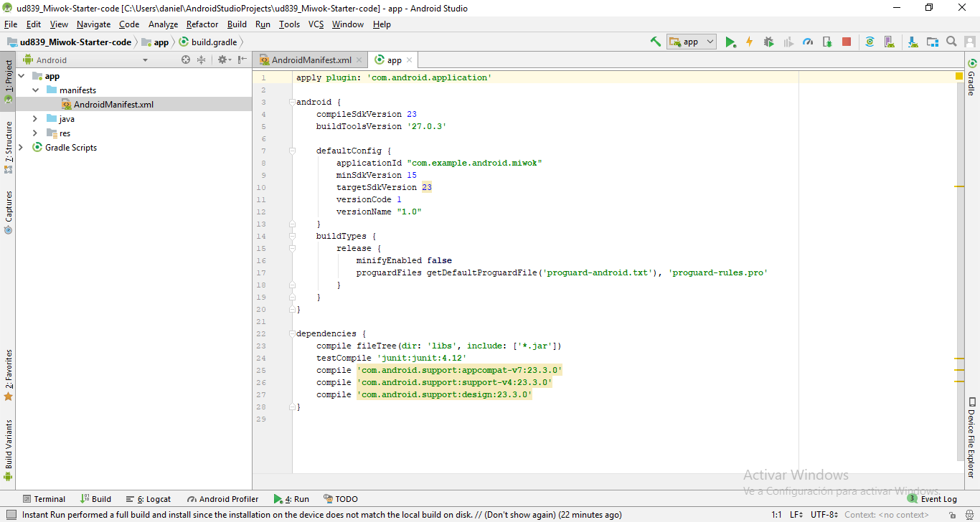
Task: Click the Search Everywhere magnifier icon
Action: pos(951,42)
